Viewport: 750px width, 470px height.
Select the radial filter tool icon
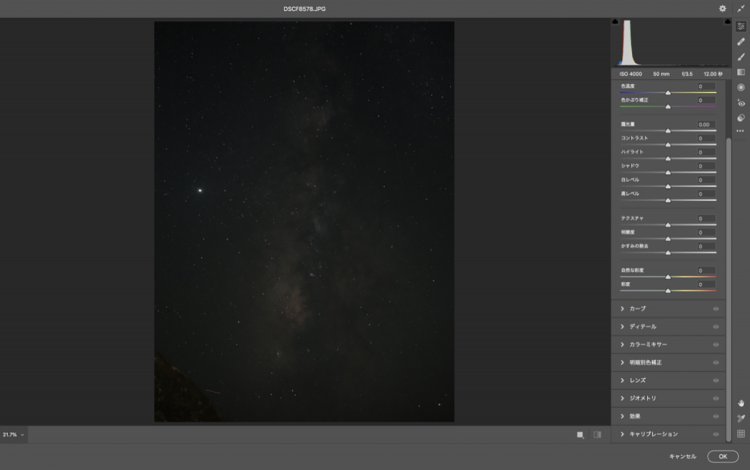click(x=741, y=87)
